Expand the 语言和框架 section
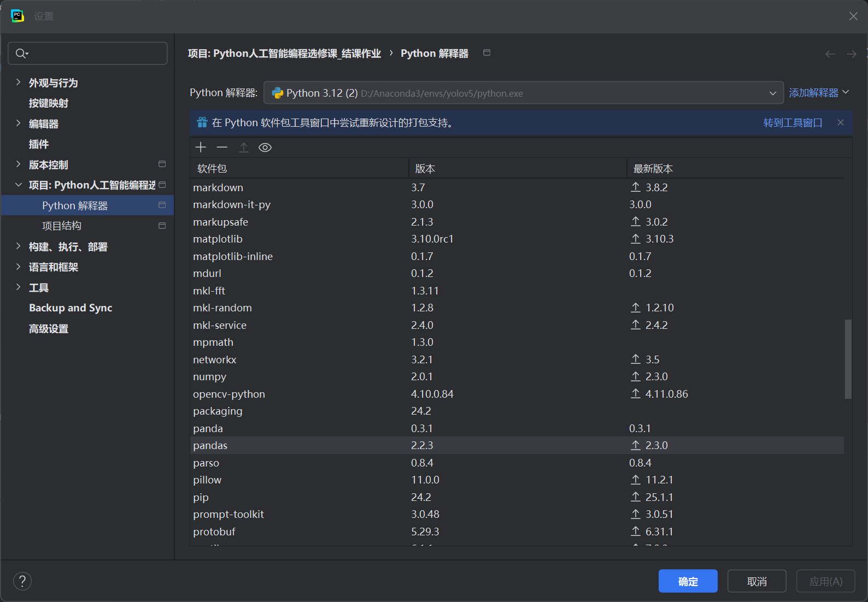868x602 pixels. 18,267
